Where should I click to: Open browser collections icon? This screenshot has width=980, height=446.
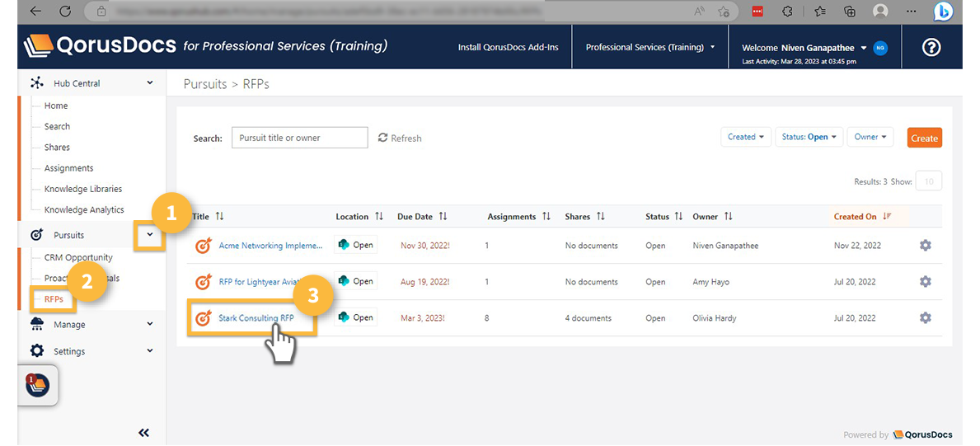click(850, 12)
